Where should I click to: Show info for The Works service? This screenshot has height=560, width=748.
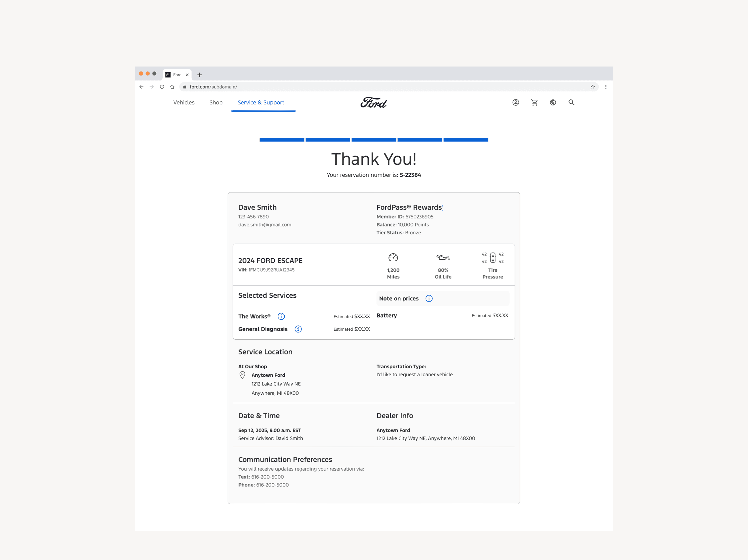pyautogui.click(x=281, y=317)
